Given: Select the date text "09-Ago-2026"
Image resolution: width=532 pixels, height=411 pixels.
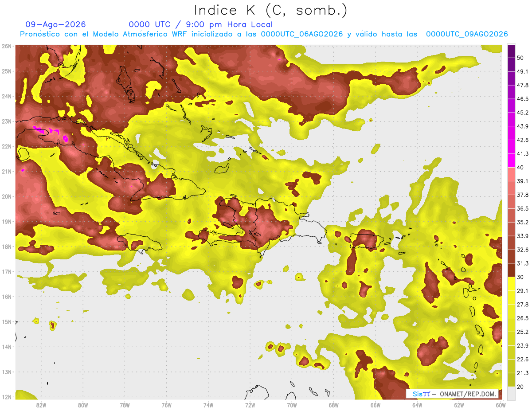Looking at the screenshot, I should click(x=55, y=24).
